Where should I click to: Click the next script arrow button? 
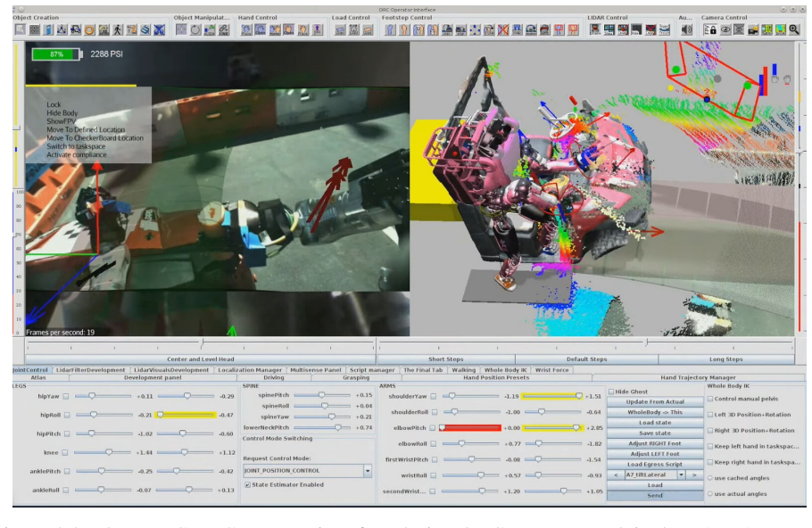pyautogui.click(x=694, y=474)
